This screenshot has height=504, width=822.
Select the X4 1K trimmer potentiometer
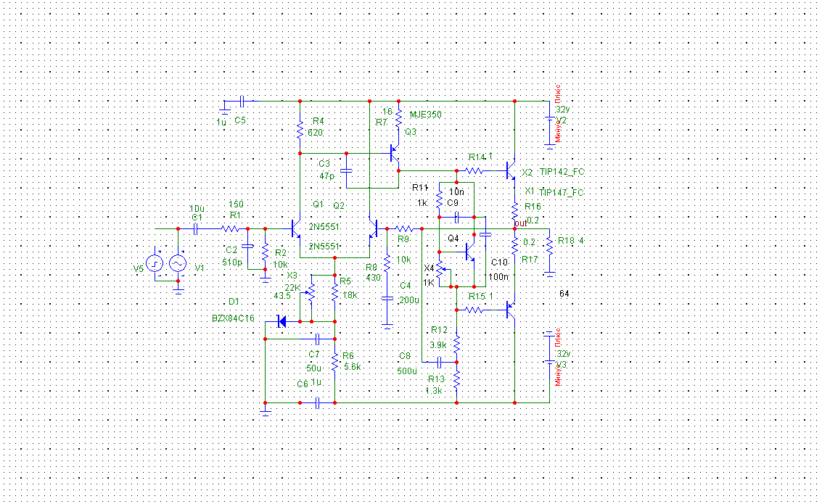(x=440, y=270)
